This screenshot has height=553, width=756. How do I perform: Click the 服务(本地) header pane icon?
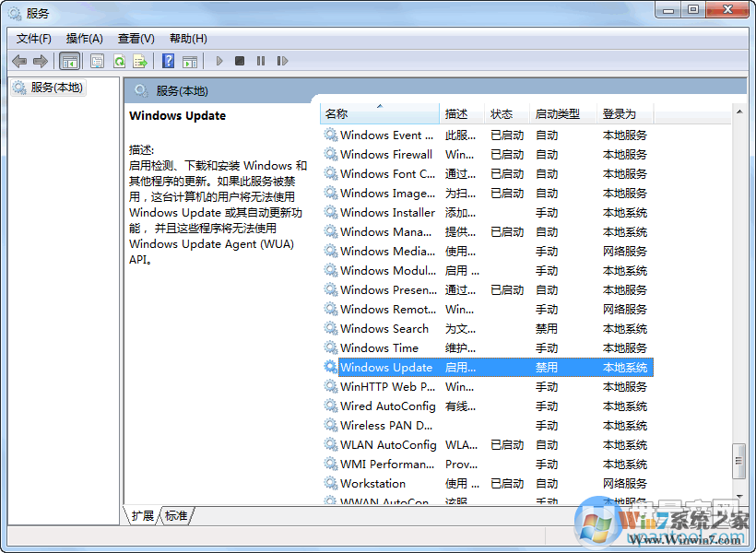click(x=141, y=90)
